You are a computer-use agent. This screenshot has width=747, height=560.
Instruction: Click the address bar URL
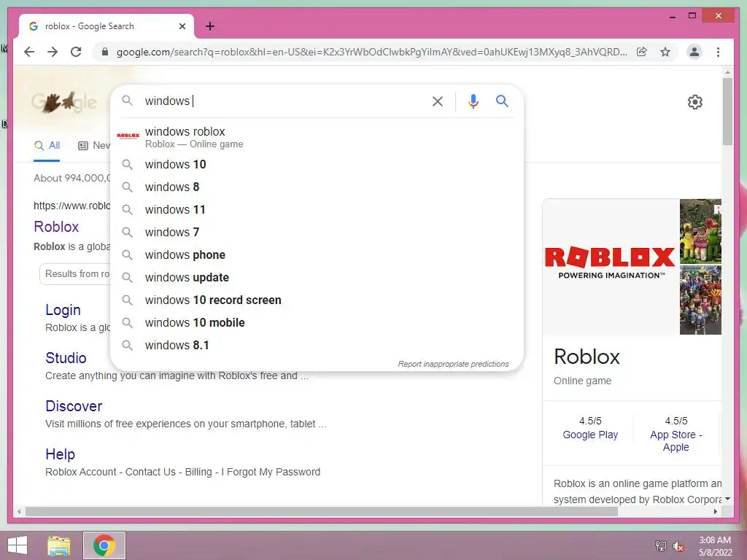click(371, 52)
